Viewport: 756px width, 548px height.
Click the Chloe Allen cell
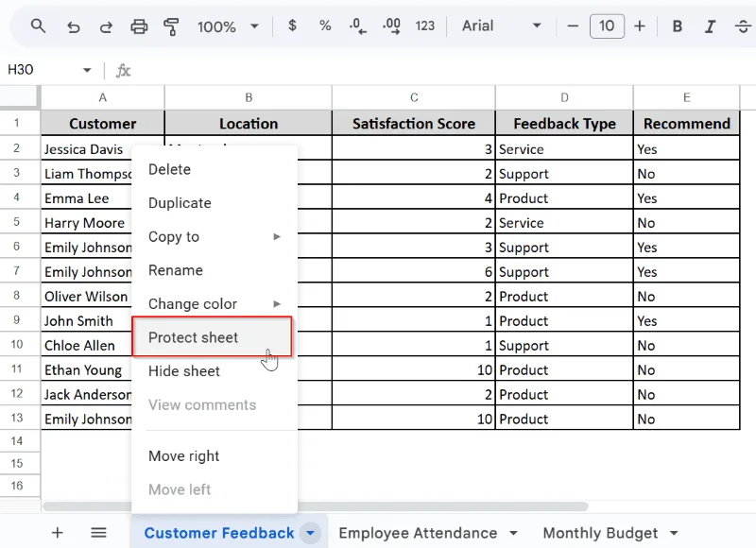[86, 346]
